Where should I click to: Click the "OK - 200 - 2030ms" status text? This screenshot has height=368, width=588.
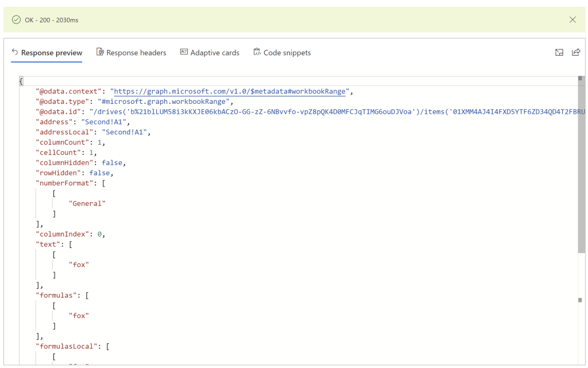pos(52,20)
